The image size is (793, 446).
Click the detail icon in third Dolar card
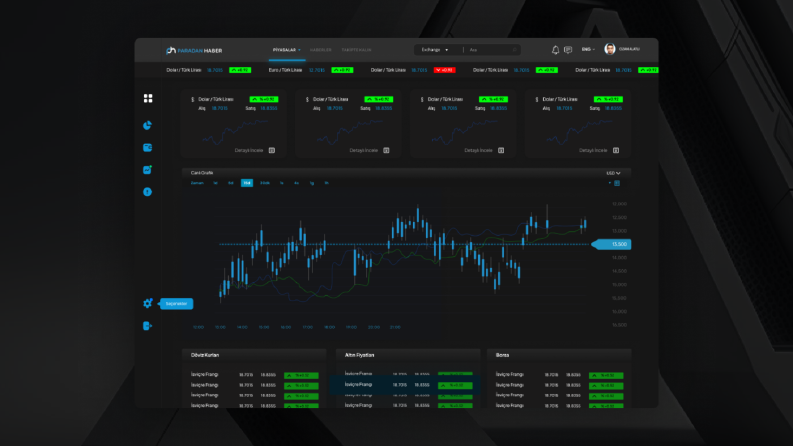(x=501, y=150)
